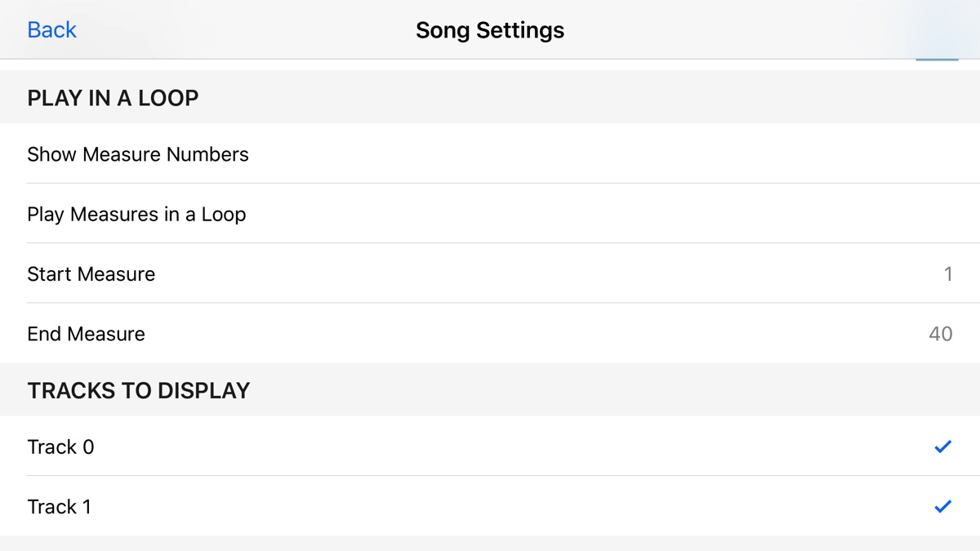
Task: Toggle the Show Measure Numbers setting
Action: click(x=138, y=154)
